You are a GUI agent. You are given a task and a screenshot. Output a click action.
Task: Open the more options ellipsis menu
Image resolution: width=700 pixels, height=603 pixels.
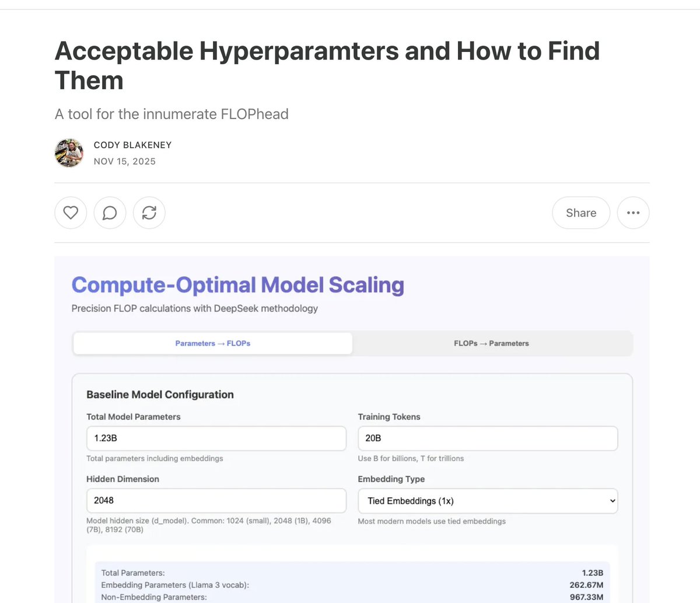(x=633, y=212)
